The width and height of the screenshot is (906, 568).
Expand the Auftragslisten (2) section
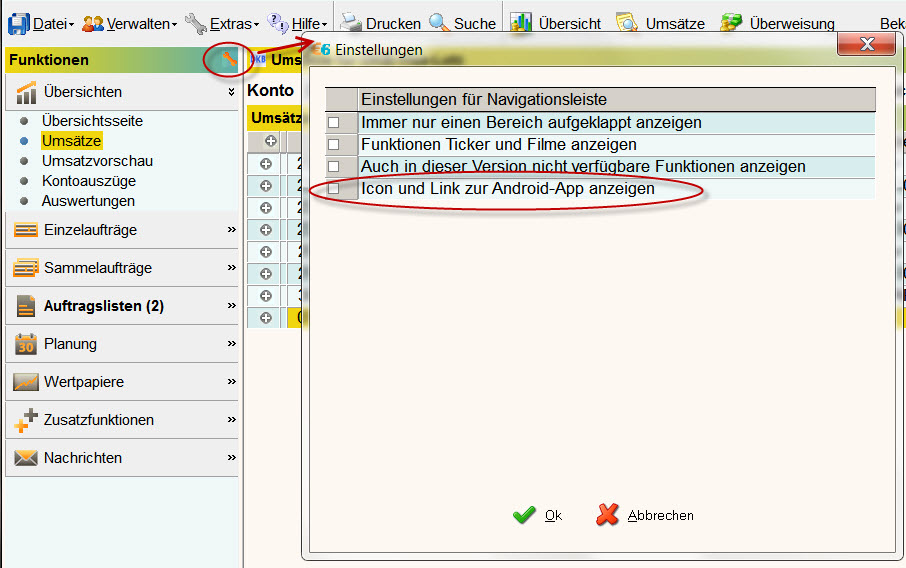[232, 305]
